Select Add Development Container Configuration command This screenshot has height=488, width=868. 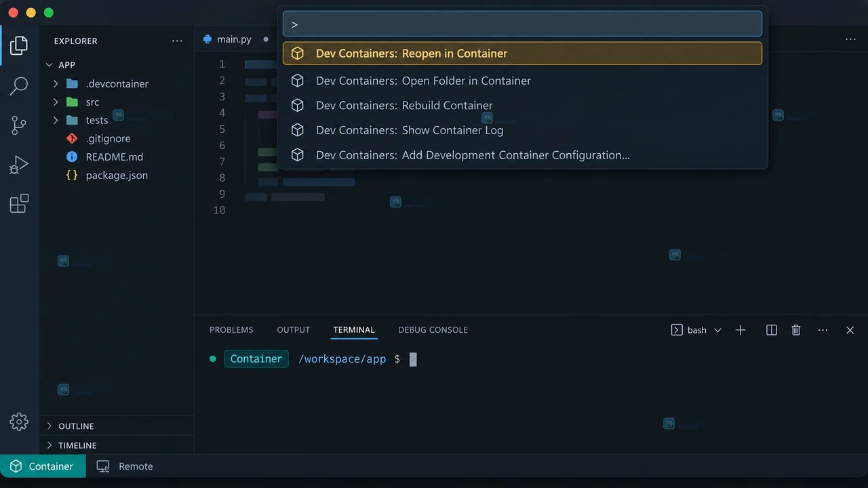coord(522,155)
